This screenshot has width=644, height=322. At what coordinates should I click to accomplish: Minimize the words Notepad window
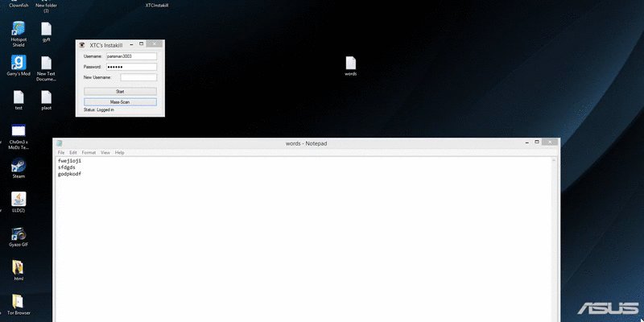click(x=527, y=142)
